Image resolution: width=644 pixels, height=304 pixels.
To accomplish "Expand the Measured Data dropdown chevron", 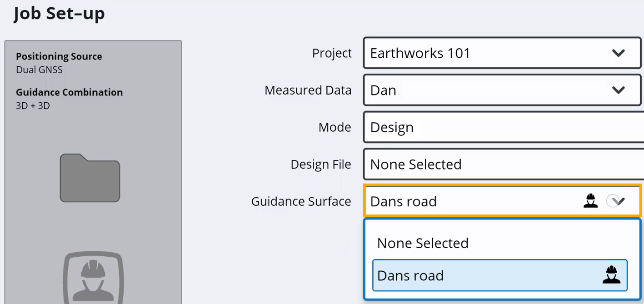I will coord(618,90).
